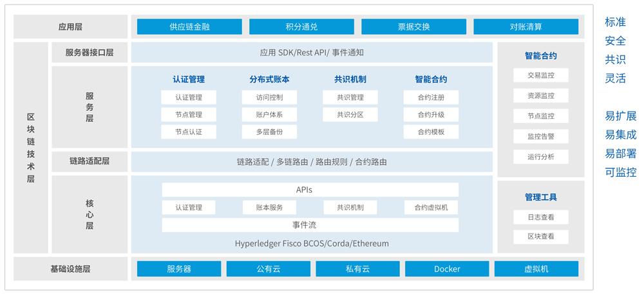
Task: Select the 多层备份 box
Action: pos(270,132)
